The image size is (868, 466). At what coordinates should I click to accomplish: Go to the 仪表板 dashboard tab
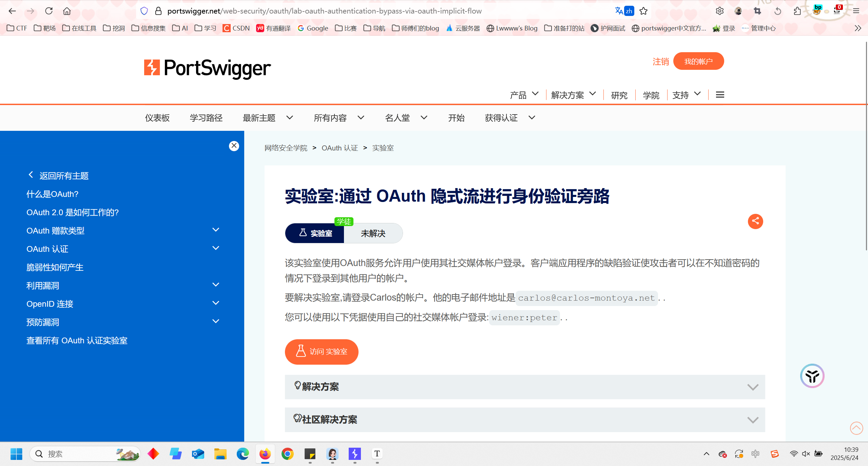click(x=157, y=118)
